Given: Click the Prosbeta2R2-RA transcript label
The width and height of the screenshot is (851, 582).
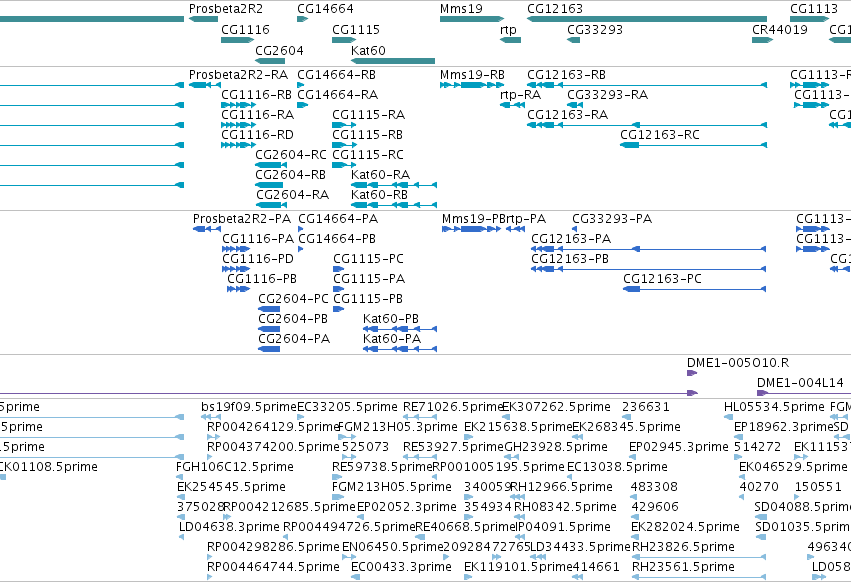Looking at the screenshot, I should [x=238, y=74].
